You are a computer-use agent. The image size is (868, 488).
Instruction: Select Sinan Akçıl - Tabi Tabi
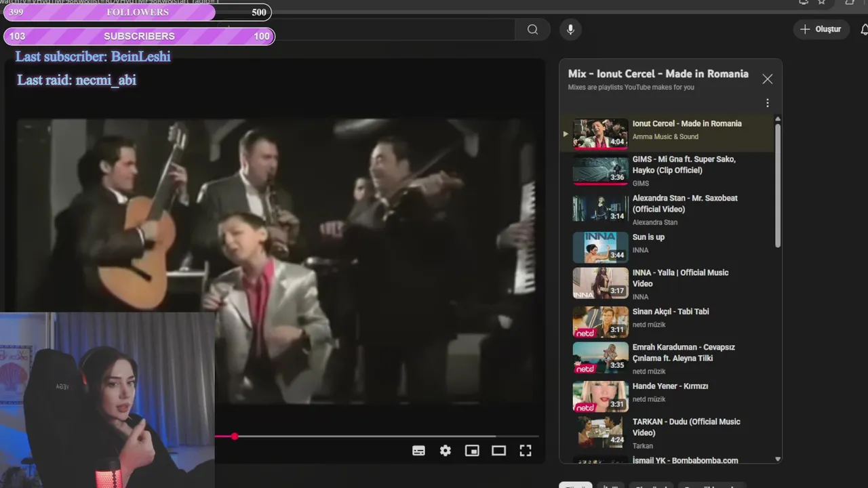pos(668,321)
